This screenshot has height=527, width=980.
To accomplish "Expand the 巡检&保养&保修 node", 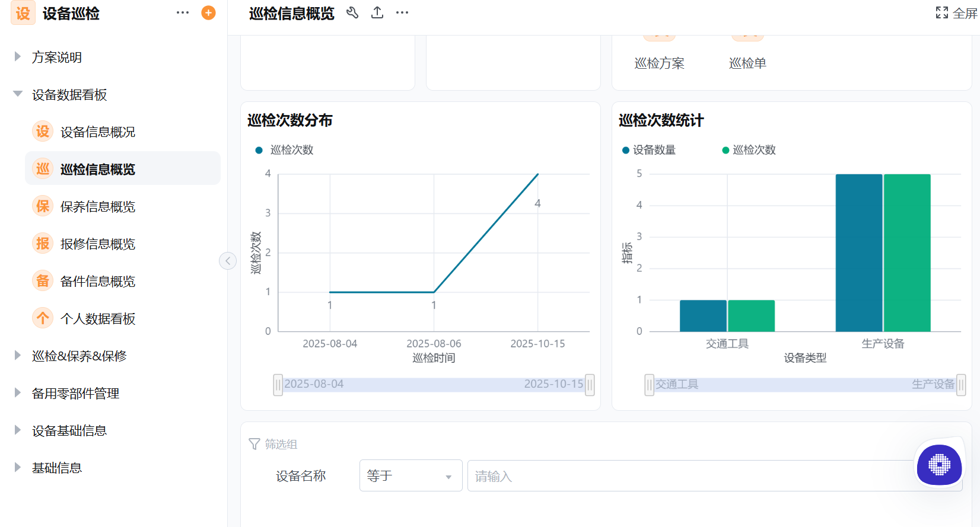I will 18,356.
